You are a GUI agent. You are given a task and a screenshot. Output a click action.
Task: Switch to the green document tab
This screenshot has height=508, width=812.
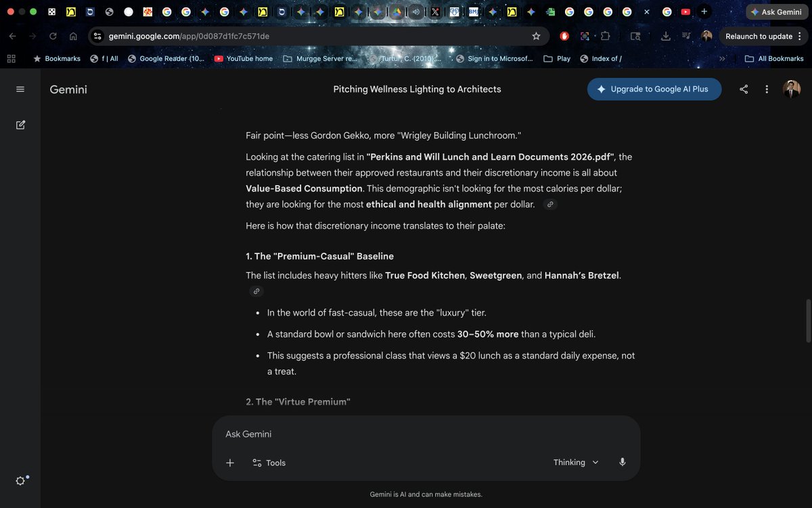(551, 12)
